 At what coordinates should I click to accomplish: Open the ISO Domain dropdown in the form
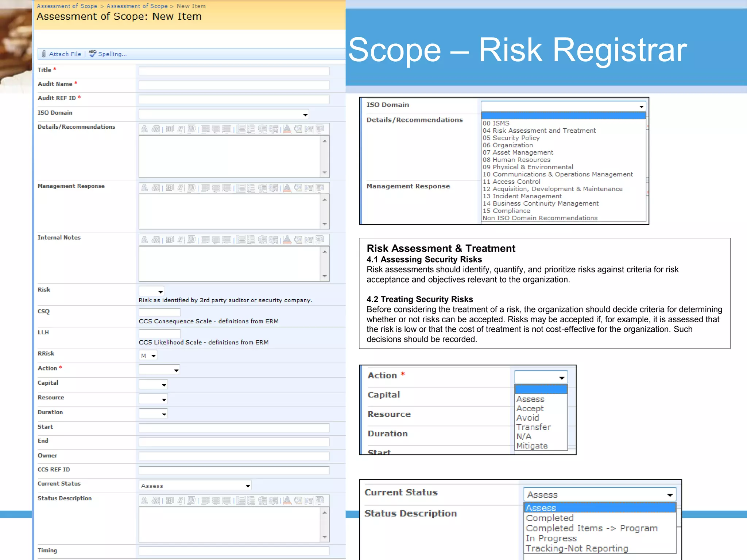[224, 114]
